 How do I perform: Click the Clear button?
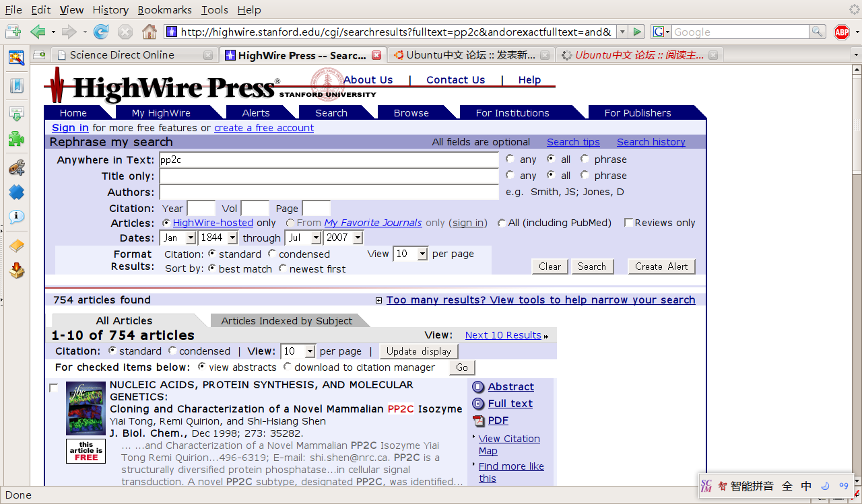(550, 266)
